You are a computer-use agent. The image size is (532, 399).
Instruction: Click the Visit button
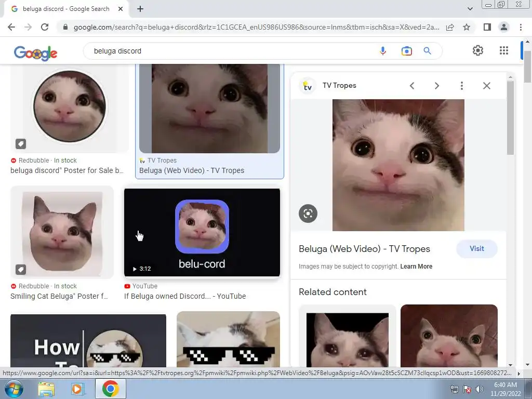coord(477,249)
